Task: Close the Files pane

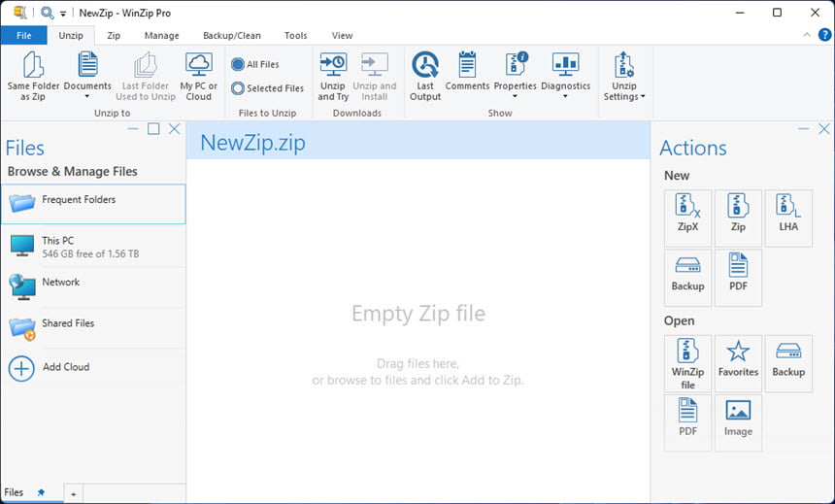Action: 174,129
